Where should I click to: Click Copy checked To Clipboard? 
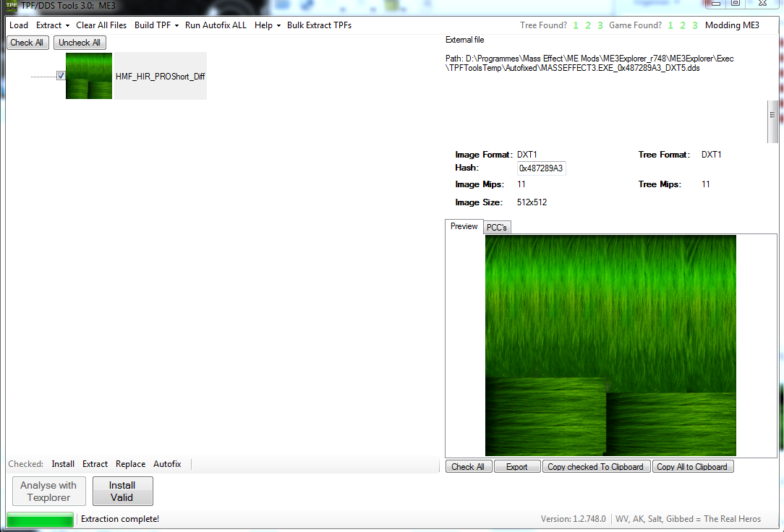pyautogui.click(x=596, y=466)
